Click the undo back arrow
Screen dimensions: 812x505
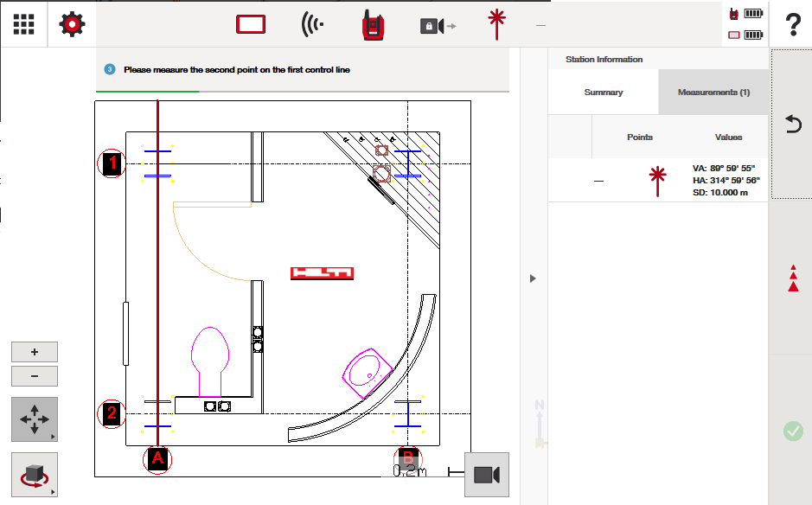point(792,125)
